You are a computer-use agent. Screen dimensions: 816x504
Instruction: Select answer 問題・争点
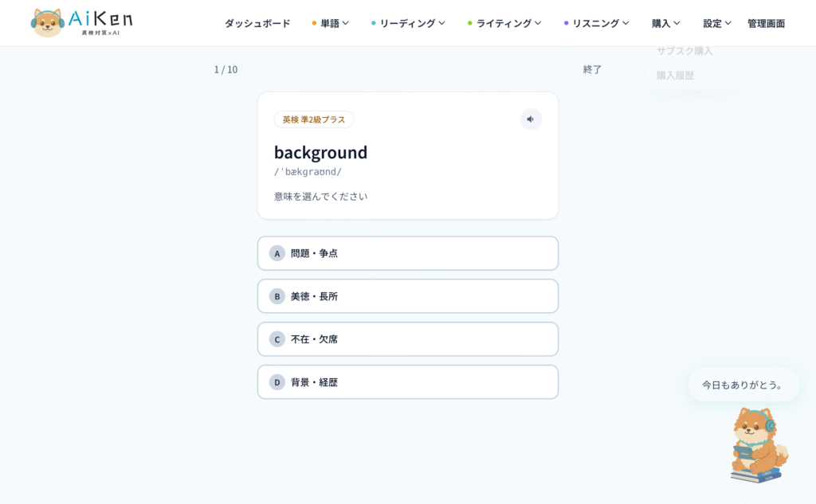408,253
